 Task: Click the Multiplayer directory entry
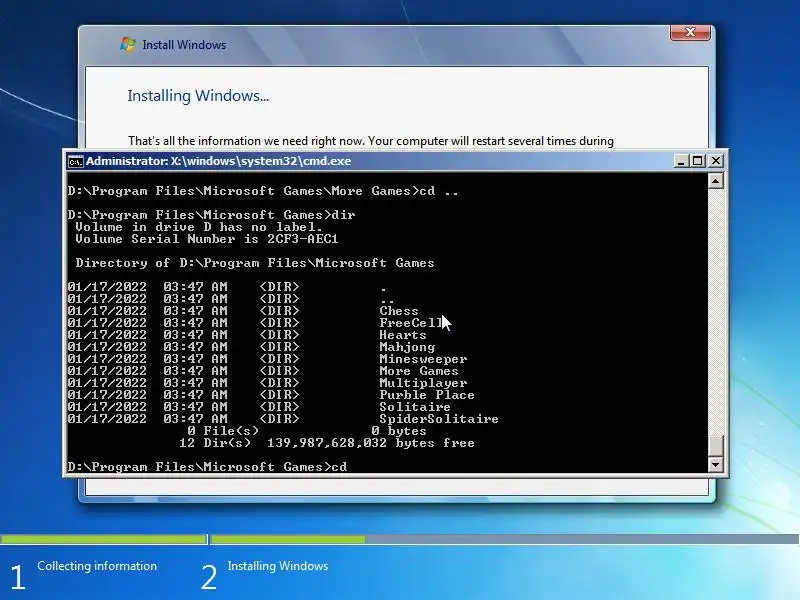(x=423, y=383)
